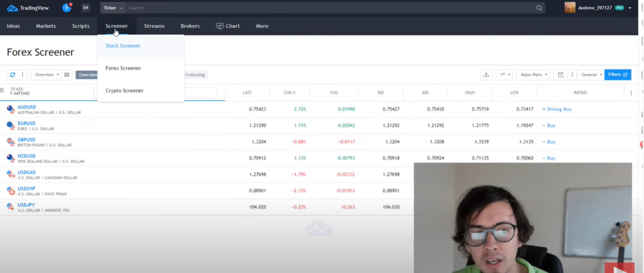Choose Crypto Screener in the dropdown menu

pyautogui.click(x=124, y=91)
